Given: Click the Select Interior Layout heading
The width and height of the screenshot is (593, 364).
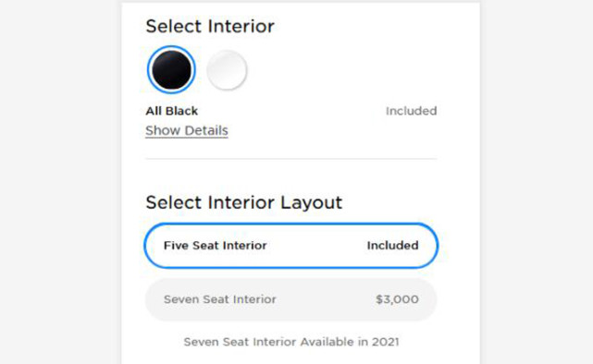Looking at the screenshot, I should (x=244, y=202).
